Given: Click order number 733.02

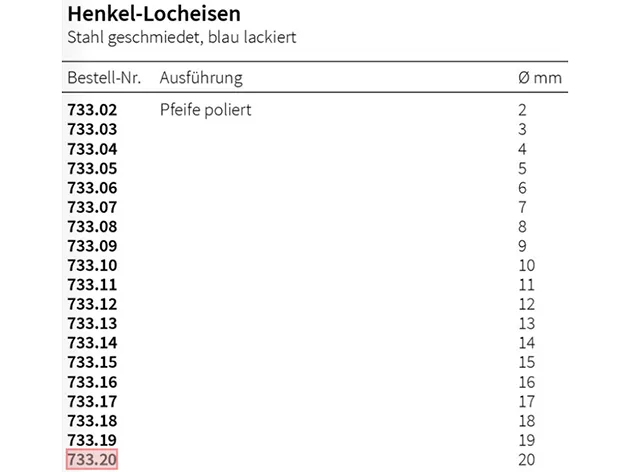Looking at the screenshot, I should [92, 110].
